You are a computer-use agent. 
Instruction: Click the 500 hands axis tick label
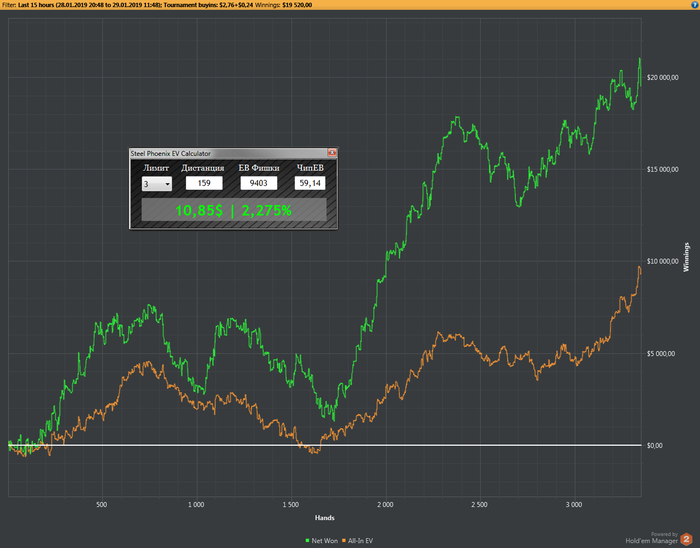click(x=102, y=505)
